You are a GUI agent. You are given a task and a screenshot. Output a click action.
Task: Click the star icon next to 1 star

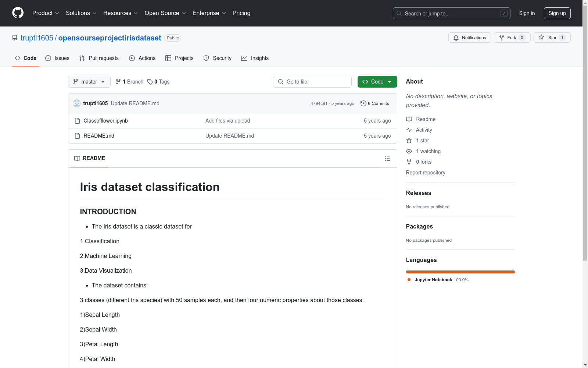[409, 141]
